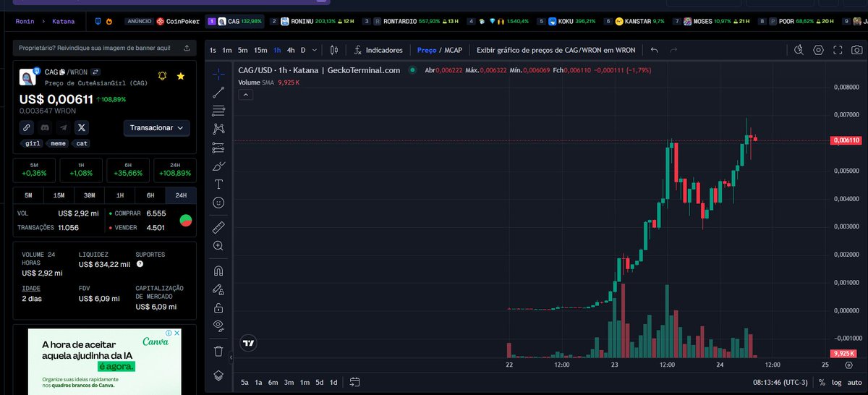Click the trash icon to remove drawings
The height and width of the screenshot is (395, 868).
pos(219,351)
